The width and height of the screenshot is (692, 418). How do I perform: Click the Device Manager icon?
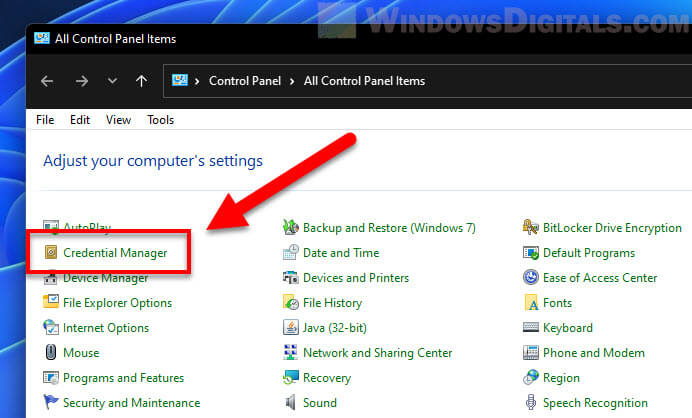[51, 278]
